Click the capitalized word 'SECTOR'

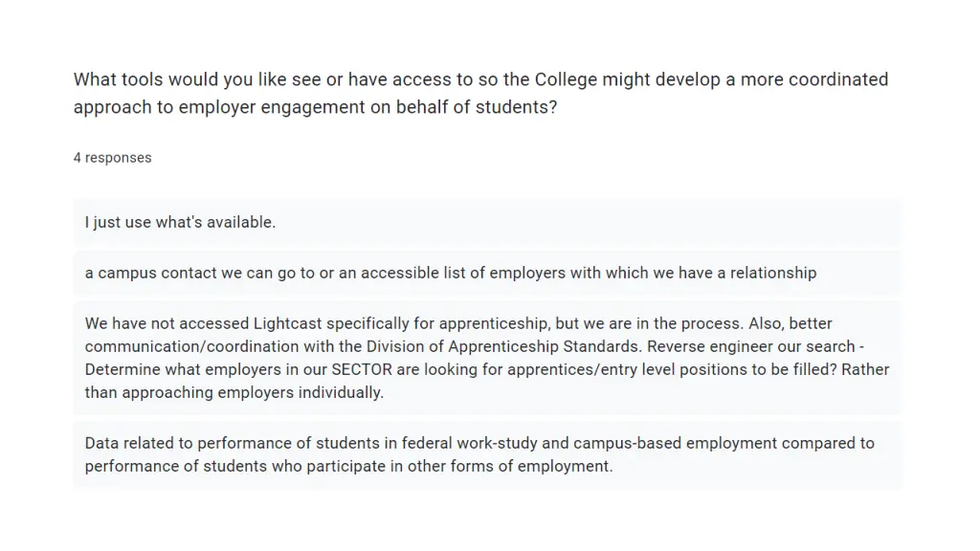pos(362,370)
